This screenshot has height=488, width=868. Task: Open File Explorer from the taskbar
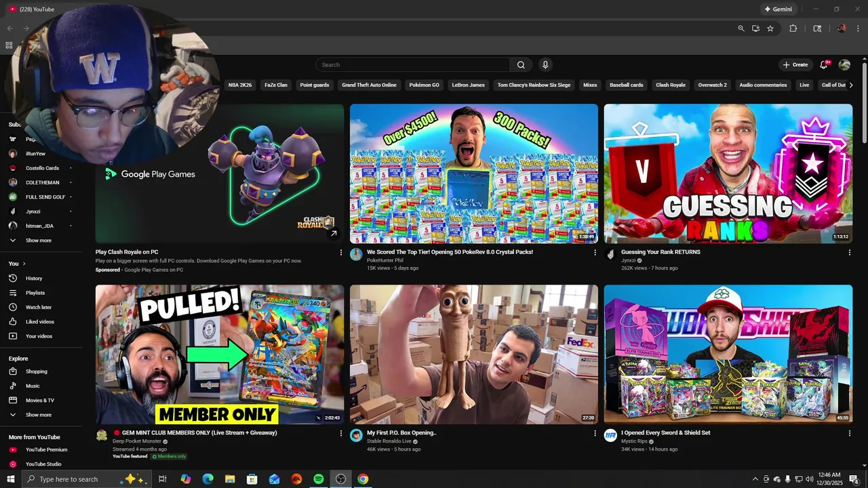click(230, 479)
